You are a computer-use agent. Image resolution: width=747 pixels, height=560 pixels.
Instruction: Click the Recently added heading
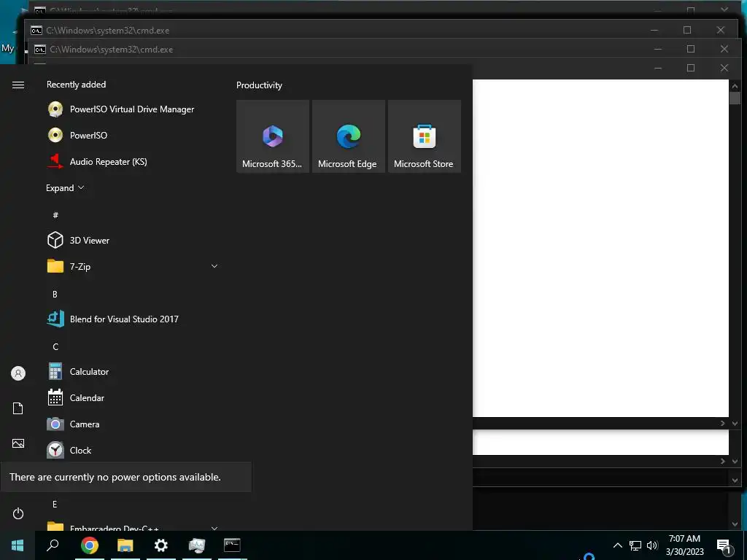tap(76, 85)
